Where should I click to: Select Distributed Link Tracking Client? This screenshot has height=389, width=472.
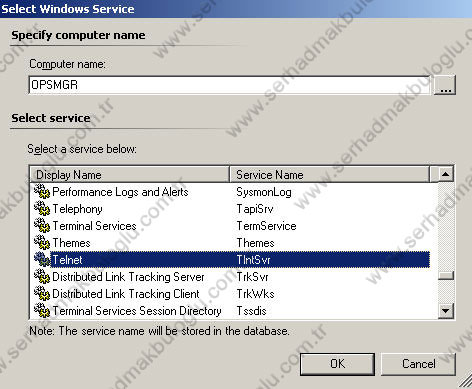click(x=126, y=294)
